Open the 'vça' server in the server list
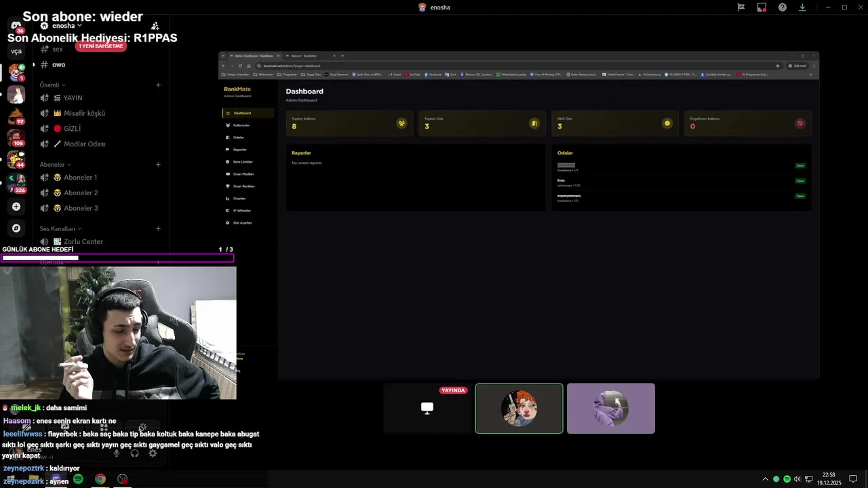The height and width of the screenshot is (488, 868). pos(16,51)
